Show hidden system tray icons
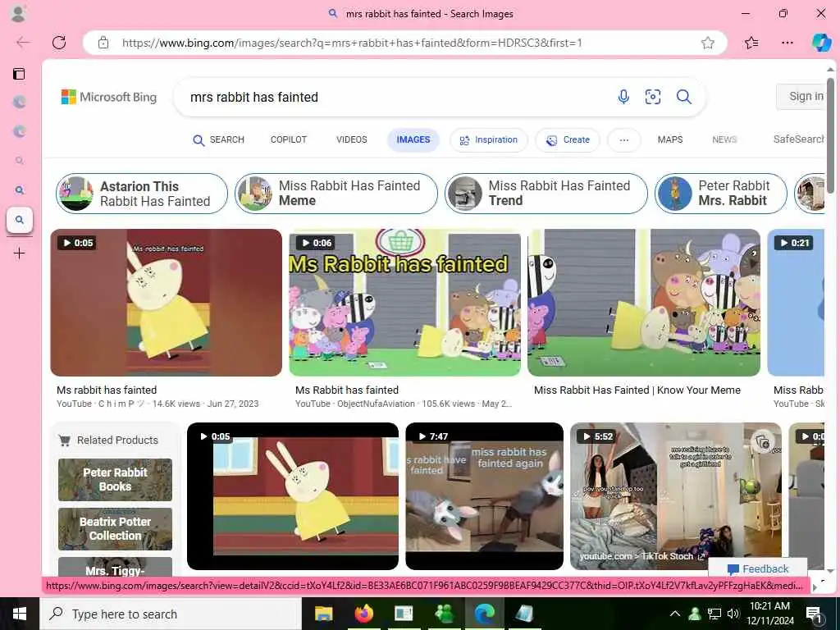840x630 pixels. pos(675,614)
